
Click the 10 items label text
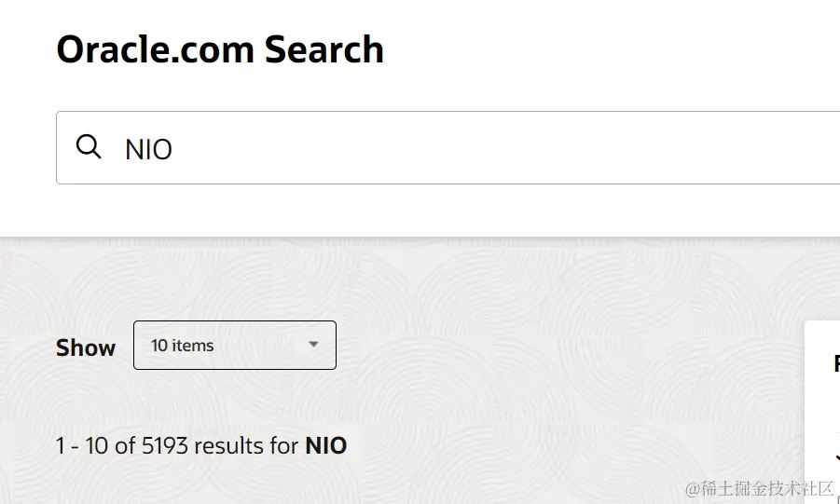click(182, 346)
